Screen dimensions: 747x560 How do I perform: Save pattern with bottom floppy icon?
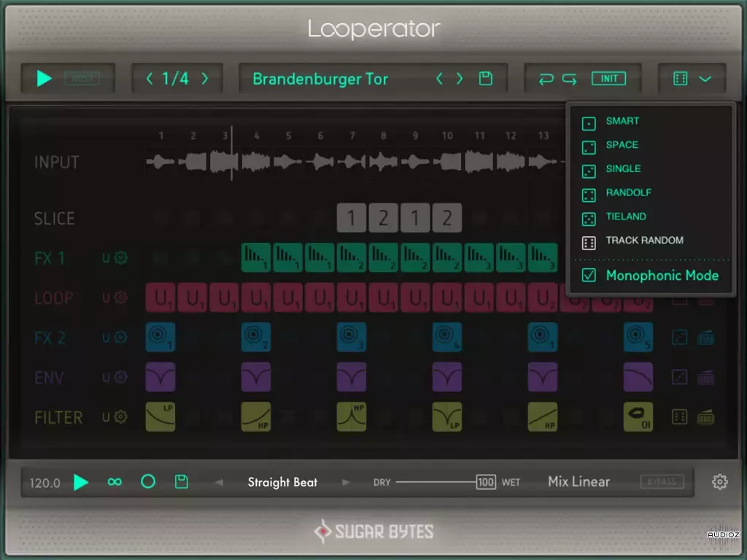click(182, 481)
